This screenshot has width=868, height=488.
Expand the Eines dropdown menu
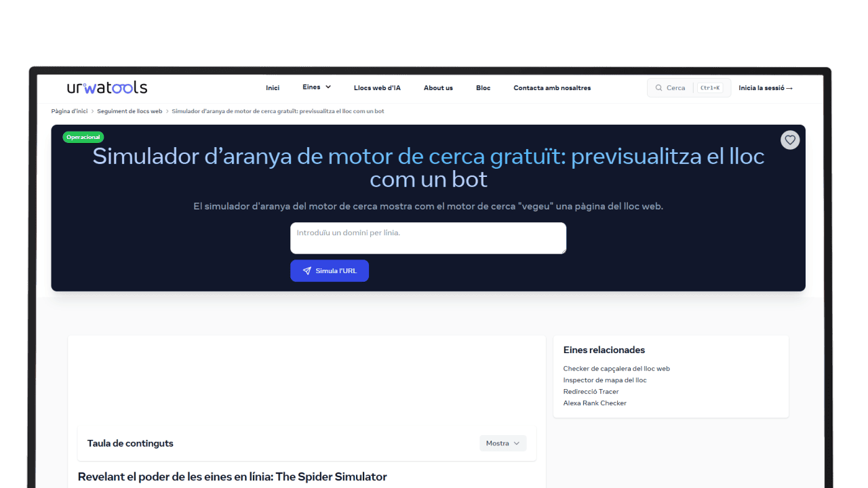317,87
